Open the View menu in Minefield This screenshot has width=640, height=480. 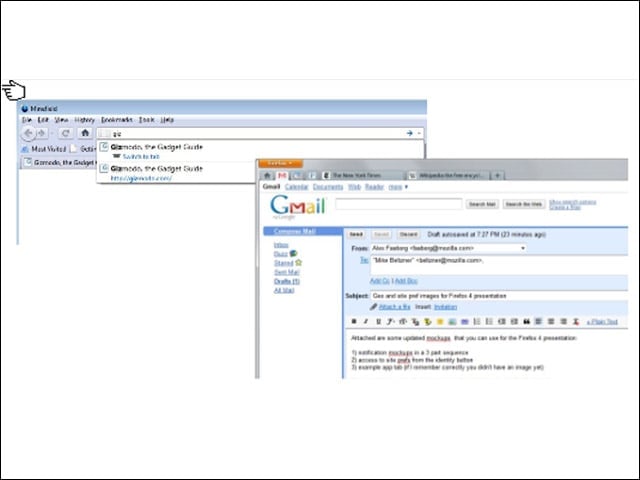61,120
